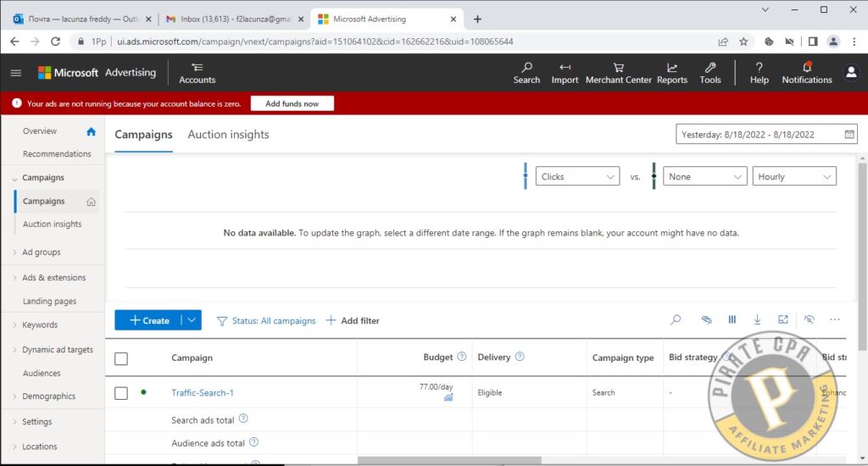Reload the page in browser
Viewport: 868px width, 466px height.
pos(55,42)
